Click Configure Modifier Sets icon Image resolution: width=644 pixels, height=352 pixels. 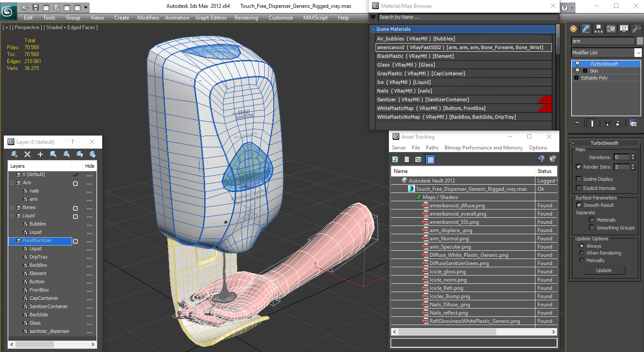click(x=633, y=123)
